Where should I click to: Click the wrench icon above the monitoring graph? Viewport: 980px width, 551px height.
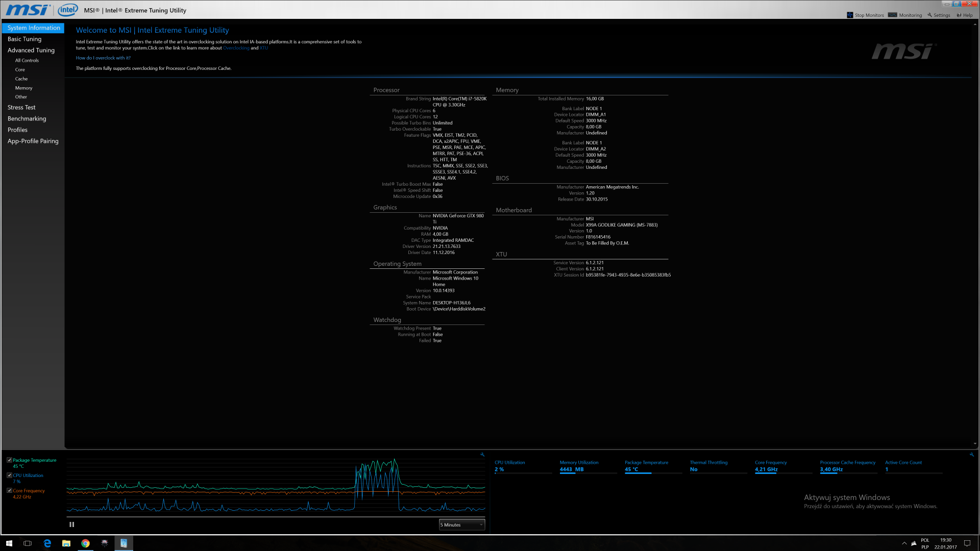tap(482, 455)
